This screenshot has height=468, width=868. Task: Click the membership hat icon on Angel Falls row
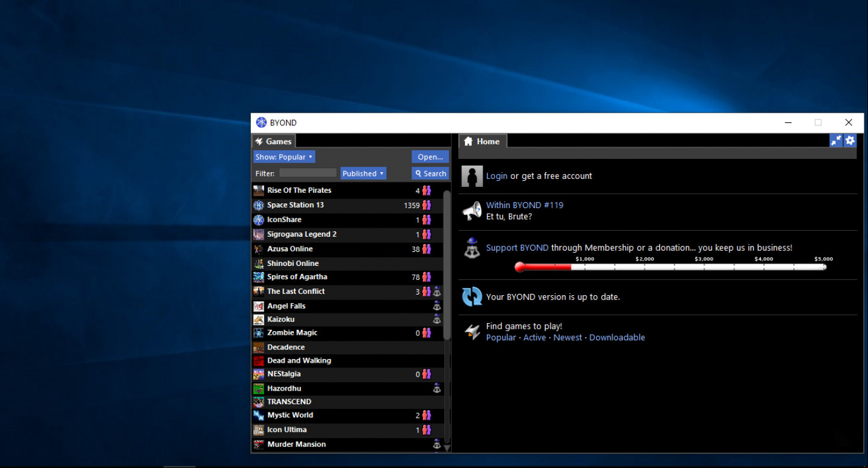[x=436, y=306]
